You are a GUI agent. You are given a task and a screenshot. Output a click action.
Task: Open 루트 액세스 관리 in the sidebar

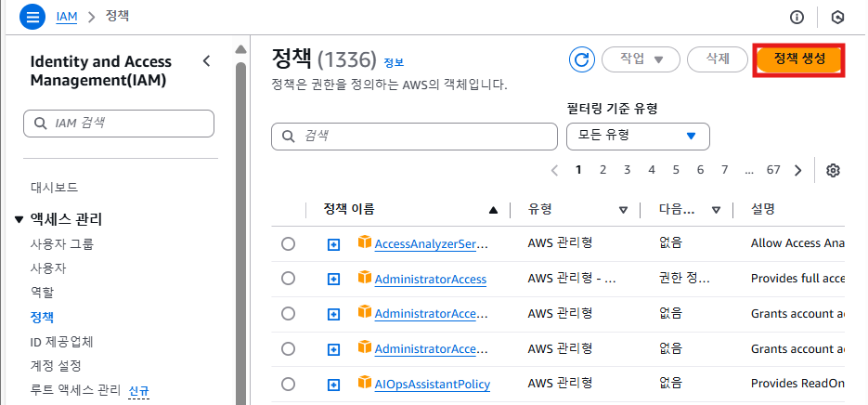coord(75,390)
